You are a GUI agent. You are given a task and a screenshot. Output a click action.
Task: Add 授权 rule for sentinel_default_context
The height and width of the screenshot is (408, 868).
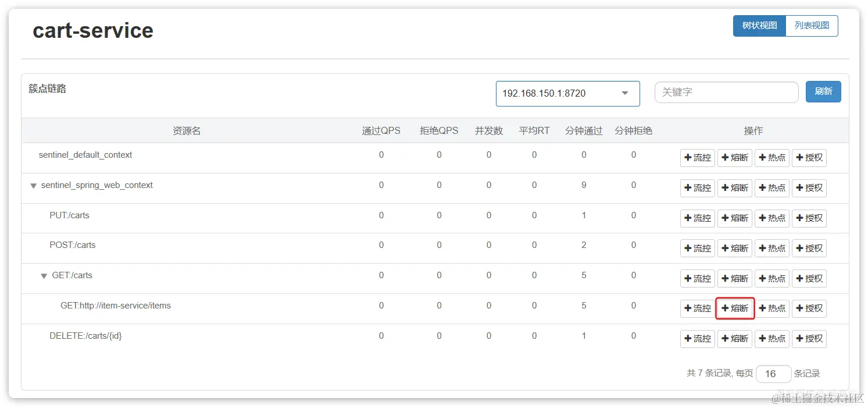pos(809,158)
